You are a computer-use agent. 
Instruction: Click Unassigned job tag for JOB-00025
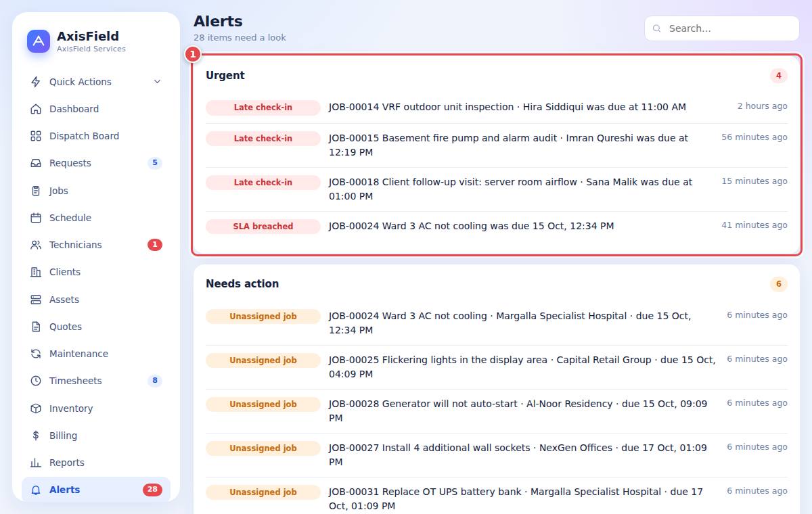pyautogui.click(x=263, y=360)
